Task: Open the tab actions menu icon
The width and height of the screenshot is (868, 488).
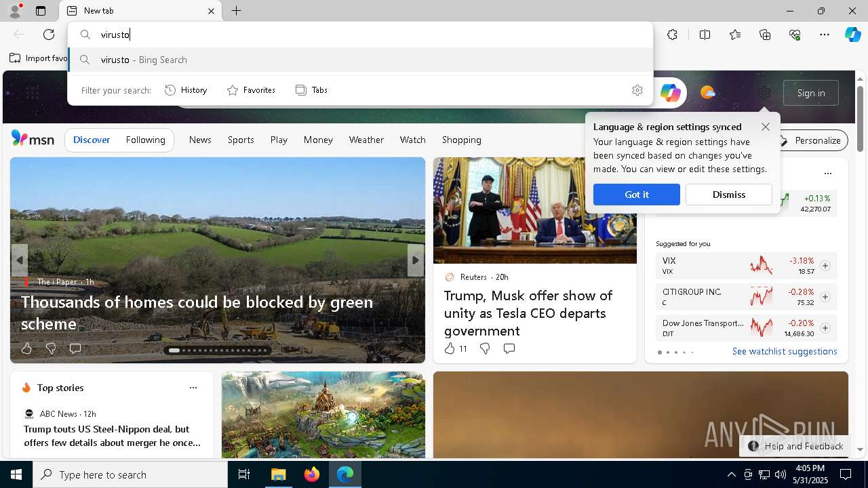Action: point(41,11)
